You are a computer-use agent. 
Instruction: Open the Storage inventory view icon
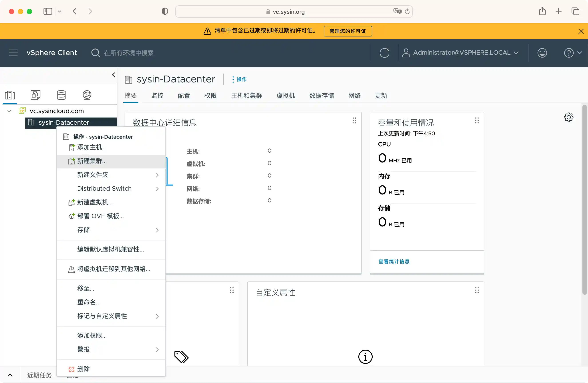61,95
